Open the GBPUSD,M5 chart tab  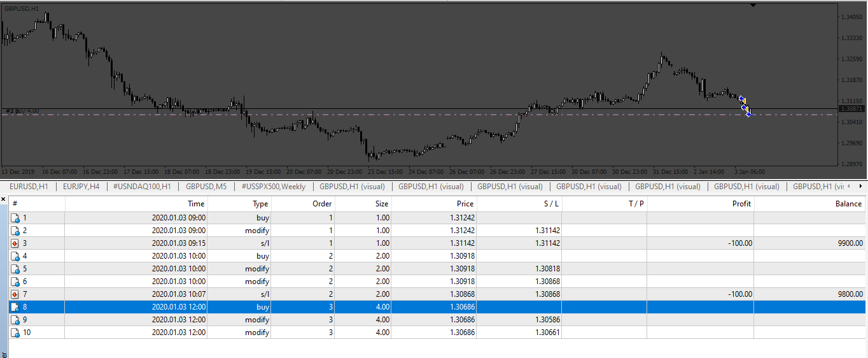(x=206, y=187)
